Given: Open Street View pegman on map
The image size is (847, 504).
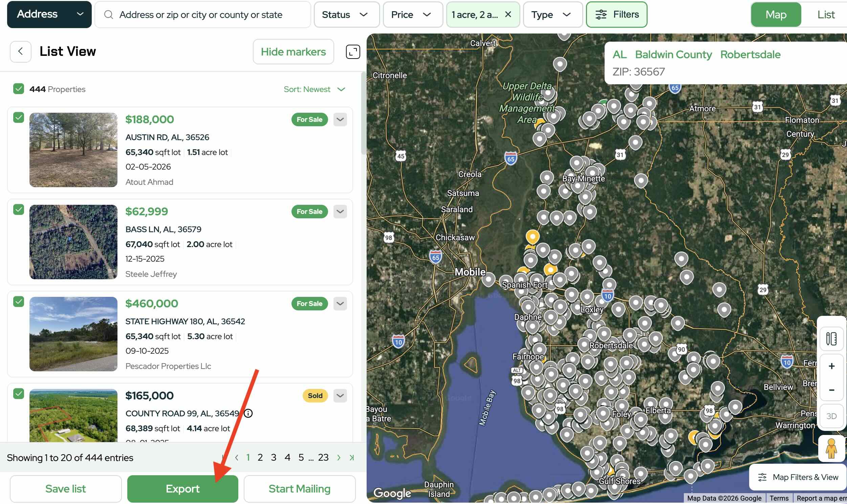Looking at the screenshot, I should [x=831, y=448].
